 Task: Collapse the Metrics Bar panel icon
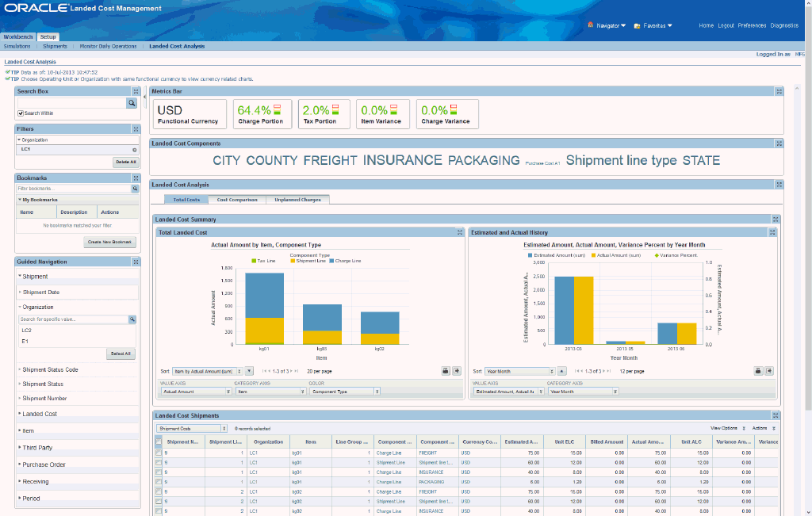tap(779, 91)
